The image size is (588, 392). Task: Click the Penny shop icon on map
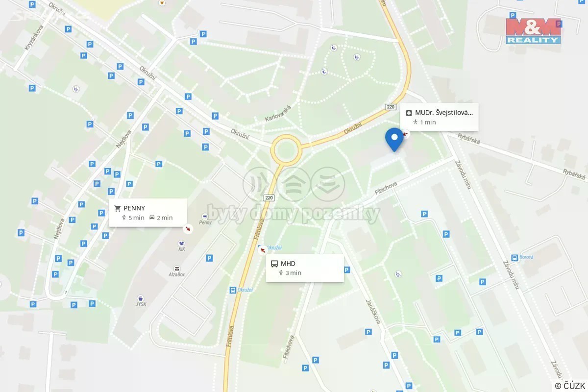(205, 217)
